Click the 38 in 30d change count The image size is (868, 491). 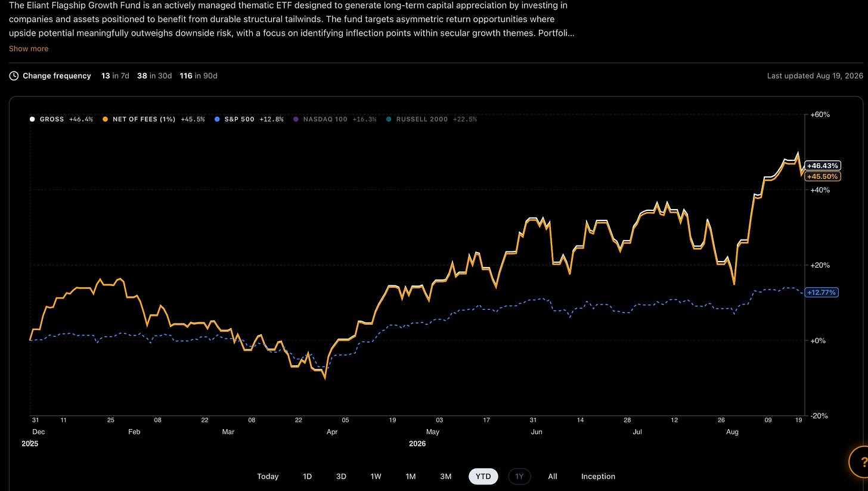[154, 76]
